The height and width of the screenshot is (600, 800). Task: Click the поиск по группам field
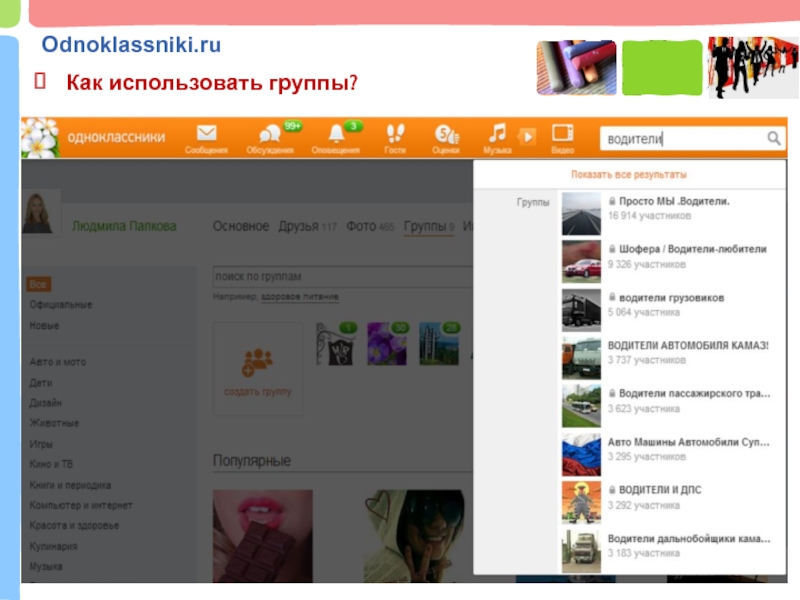point(342,277)
